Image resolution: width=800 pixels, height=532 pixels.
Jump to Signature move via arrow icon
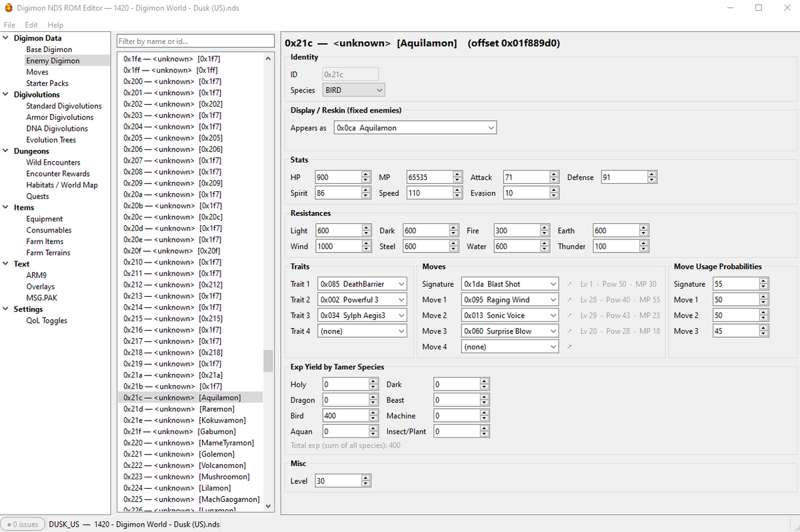click(569, 284)
